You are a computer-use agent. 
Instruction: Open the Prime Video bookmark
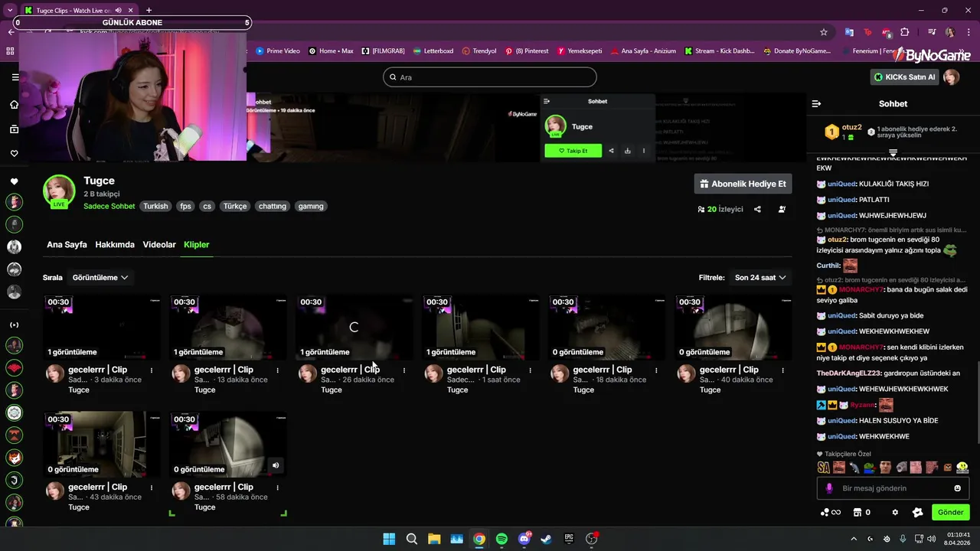(x=277, y=51)
